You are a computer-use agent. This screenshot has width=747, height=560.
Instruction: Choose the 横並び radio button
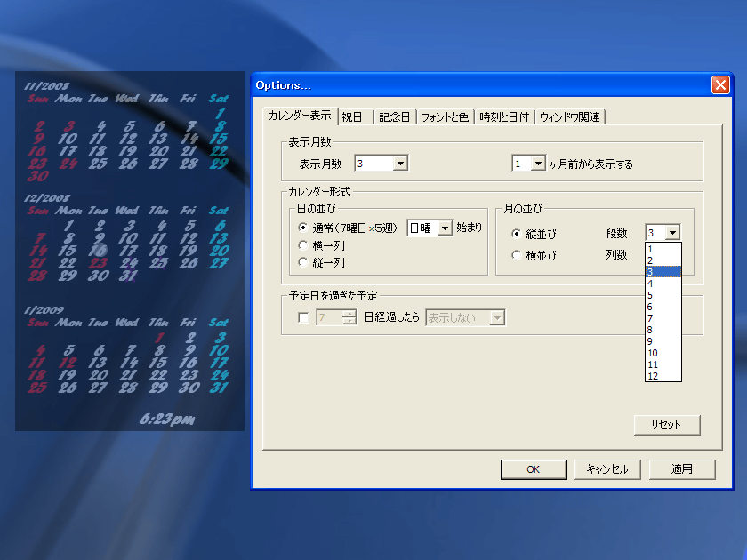(516, 255)
